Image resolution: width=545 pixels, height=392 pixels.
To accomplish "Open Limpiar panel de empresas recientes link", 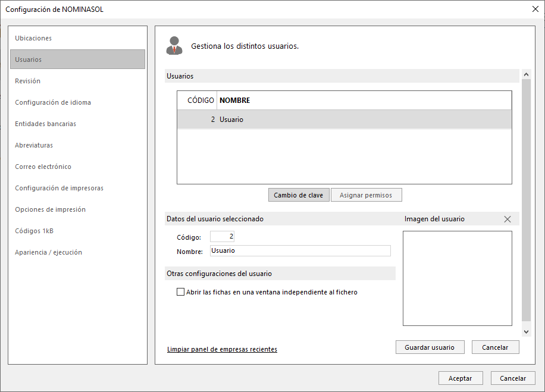I will [222, 349].
